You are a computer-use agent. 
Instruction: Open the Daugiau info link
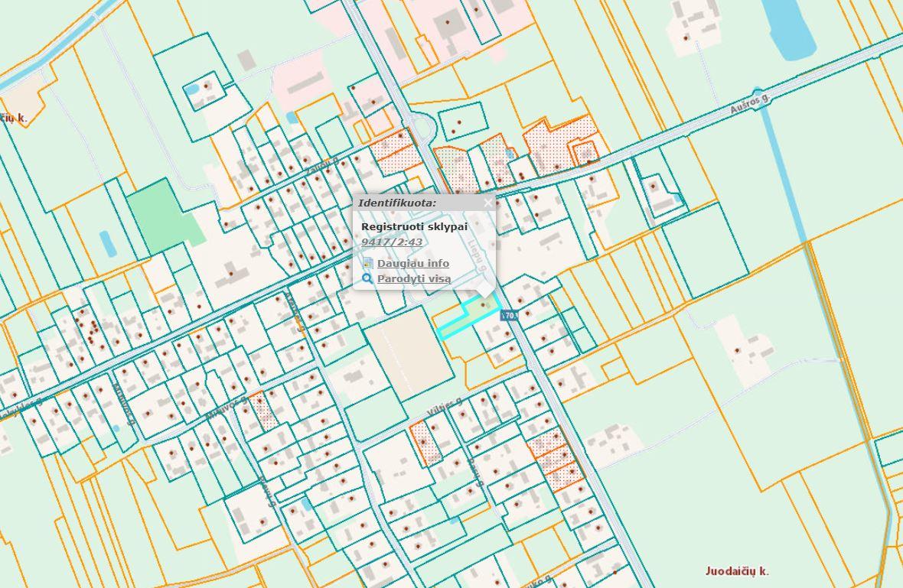click(413, 264)
